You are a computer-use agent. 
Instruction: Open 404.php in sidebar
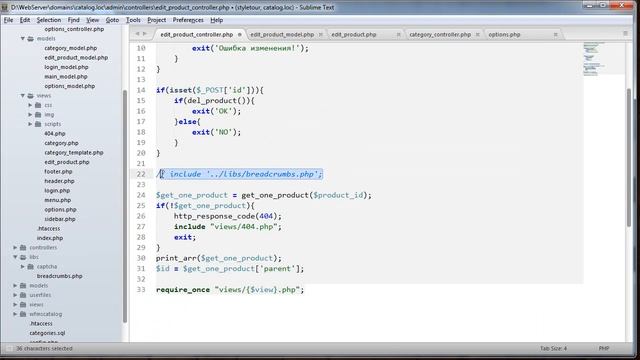click(x=55, y=133)
